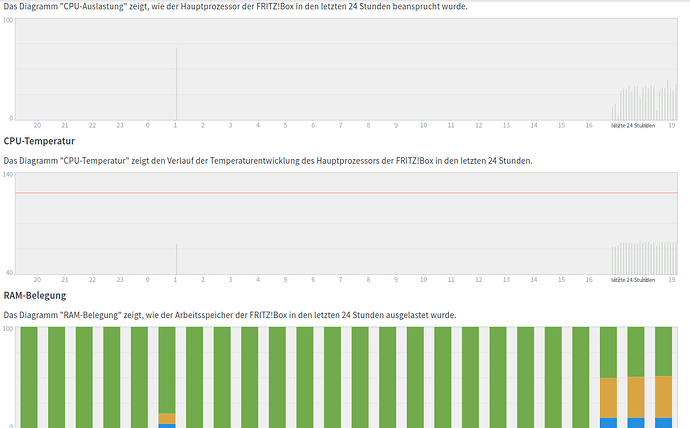The image size is (690, 428).
Task: Click the first green RAM bar
Action: coord(29,377)
